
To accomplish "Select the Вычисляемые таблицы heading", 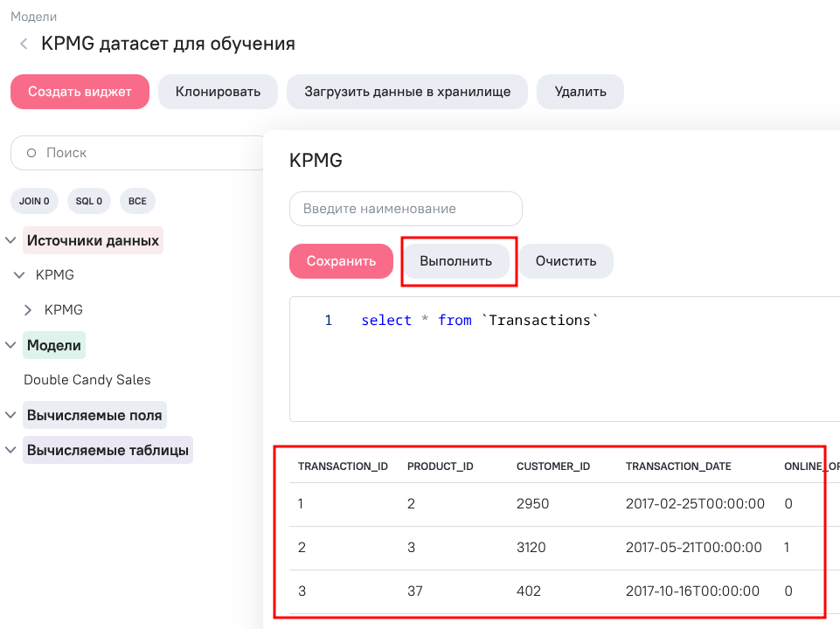I will pos(108,450).
